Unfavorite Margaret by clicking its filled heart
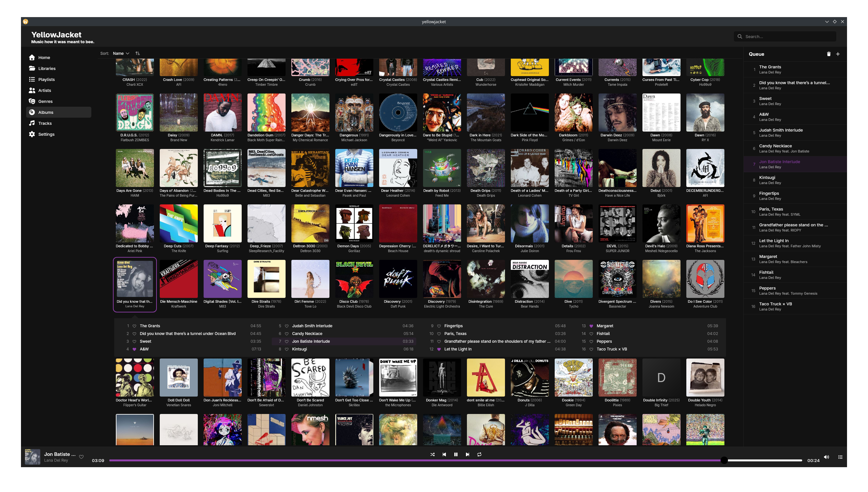The height and width of the screenshot is (492, 868). [x=591, y=326]
